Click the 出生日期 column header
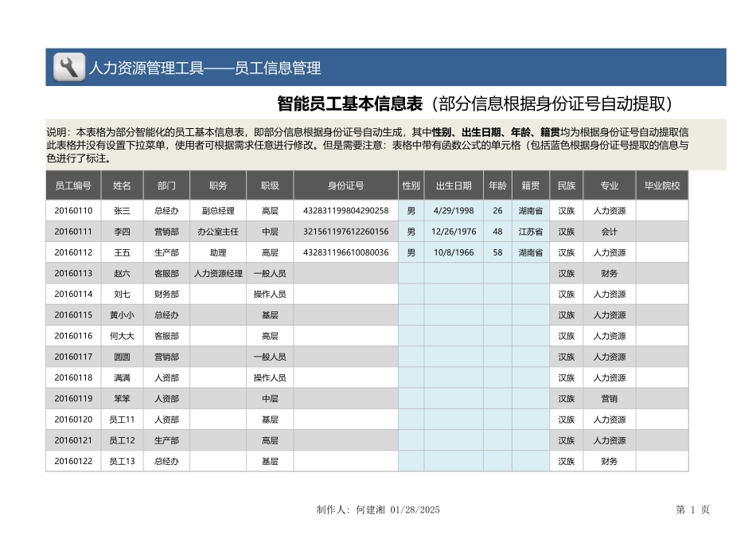756x535 pixels. click(450, 185)
